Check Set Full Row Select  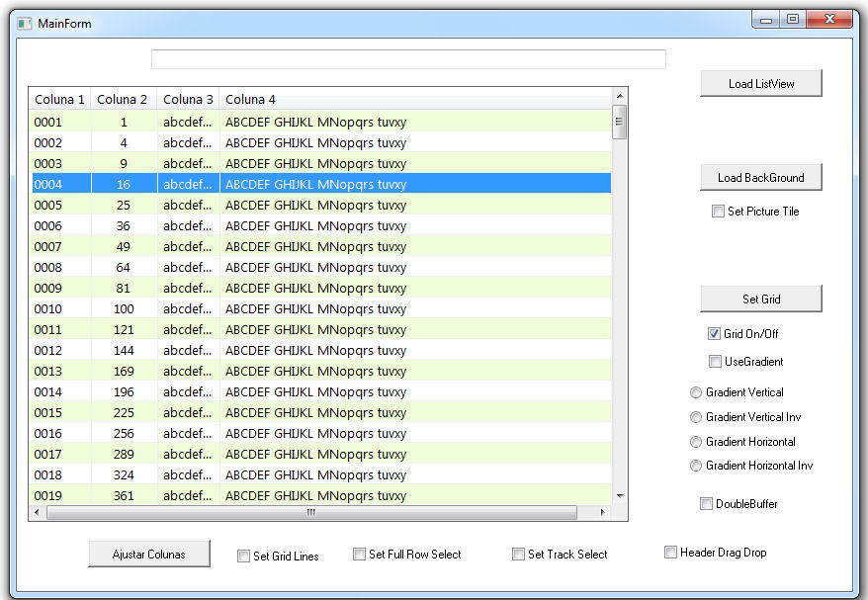359,555
